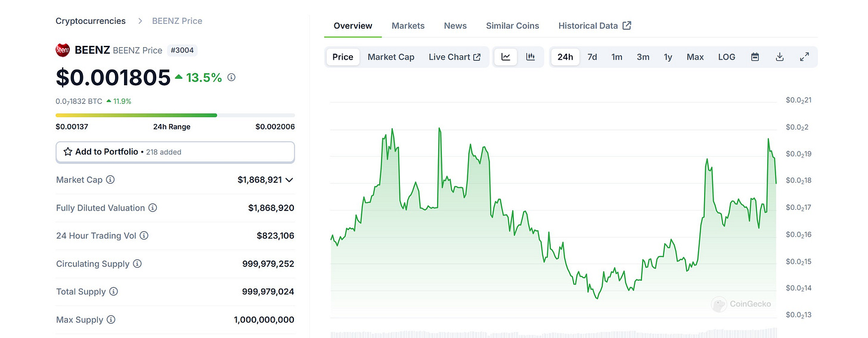The width and height of the screenshot is (868, 338).
Task: Expand chart to fullscreen
Action: point(804,57)
